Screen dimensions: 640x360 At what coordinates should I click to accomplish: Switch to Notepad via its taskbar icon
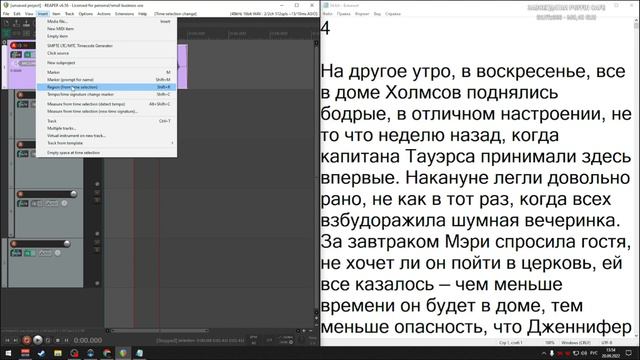[139, 353]
